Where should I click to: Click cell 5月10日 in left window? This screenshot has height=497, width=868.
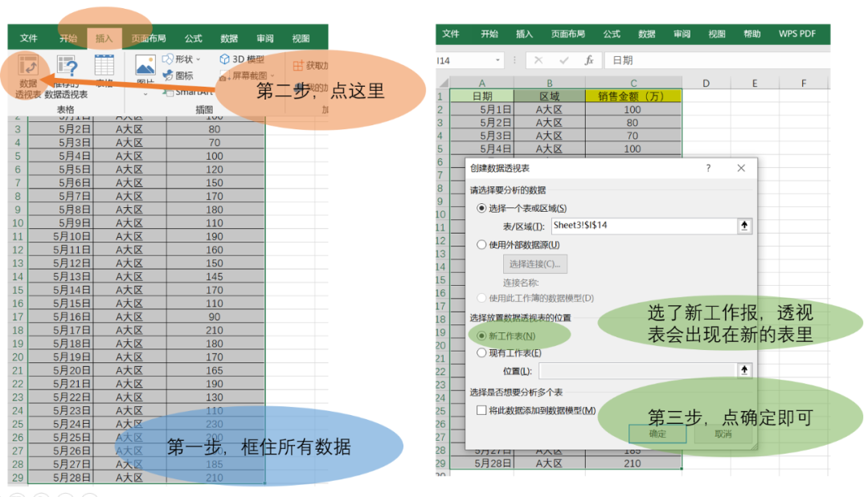[61, 237]
